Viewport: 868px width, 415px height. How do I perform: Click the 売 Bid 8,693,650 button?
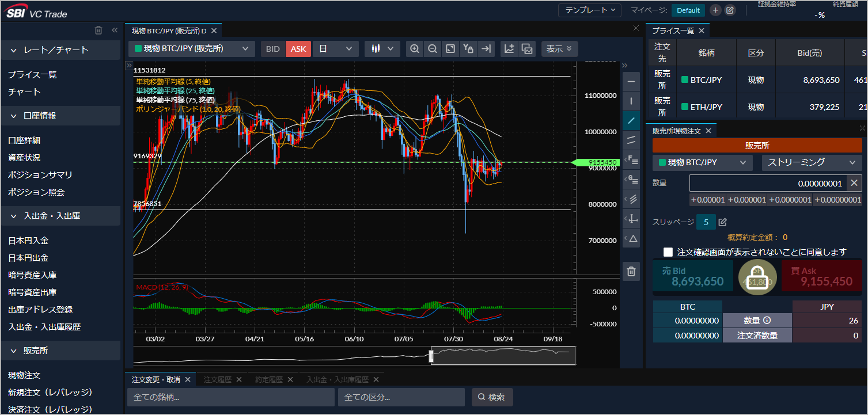(693, 277)
